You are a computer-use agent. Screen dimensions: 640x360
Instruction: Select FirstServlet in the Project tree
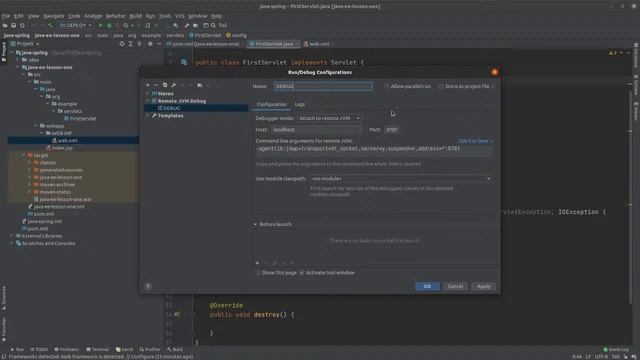pyautogui.click(x=83, y=119)
